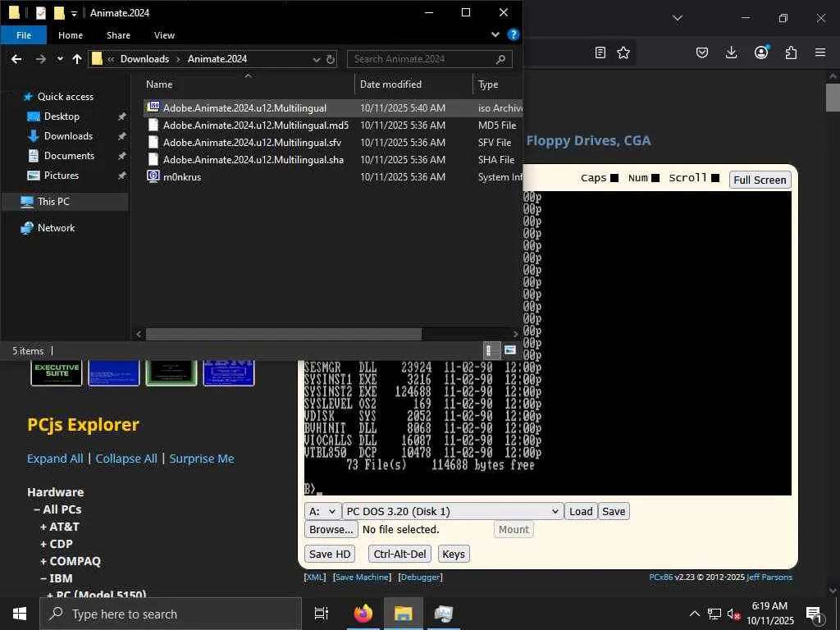Click the Expand All link
The image size is (840, 630).
pyautogui.click(x=55, y=459)
